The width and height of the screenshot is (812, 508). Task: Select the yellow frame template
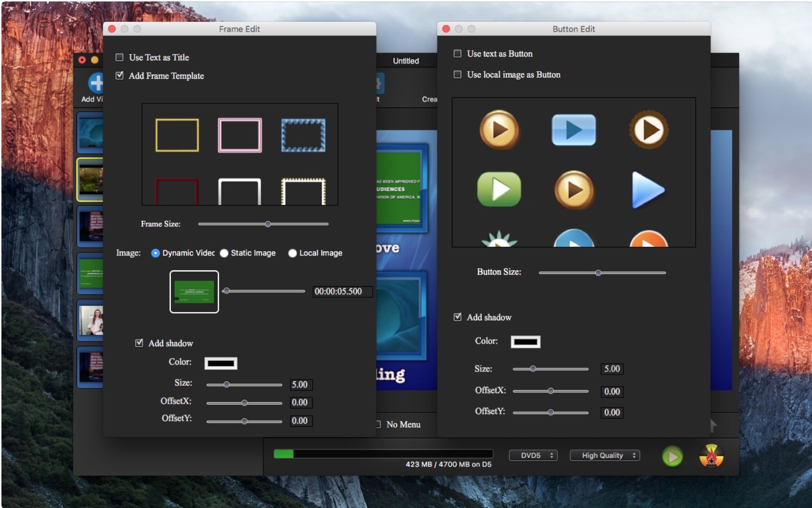(177, 135)
